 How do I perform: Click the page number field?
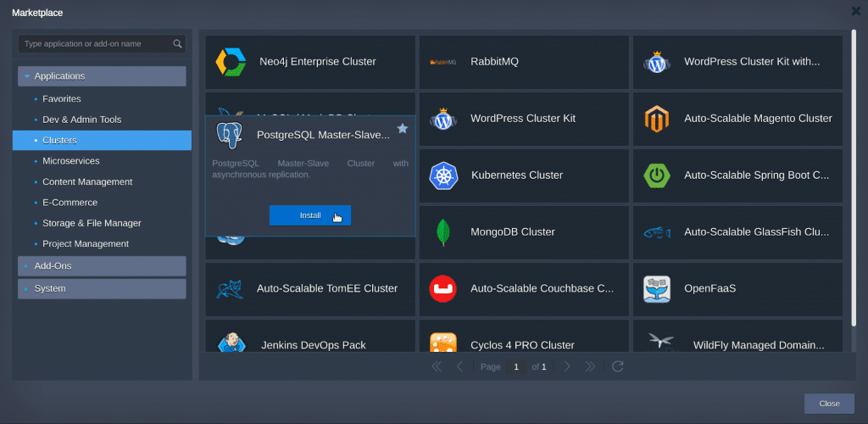[516, 366]
